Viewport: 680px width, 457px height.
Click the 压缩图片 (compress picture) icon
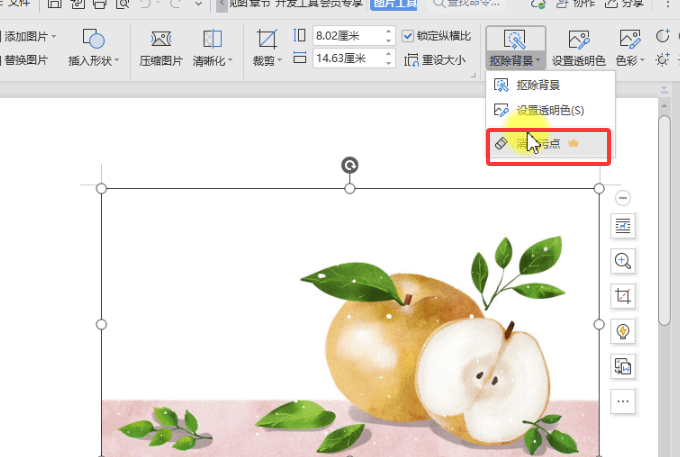click(x=160, y=40)
